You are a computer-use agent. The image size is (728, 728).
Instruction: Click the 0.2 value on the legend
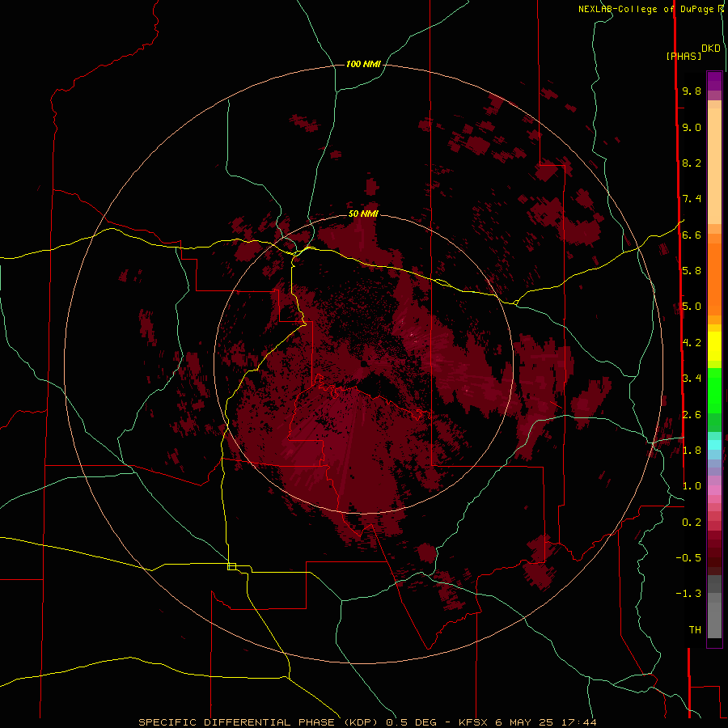[x=692, y=523]
